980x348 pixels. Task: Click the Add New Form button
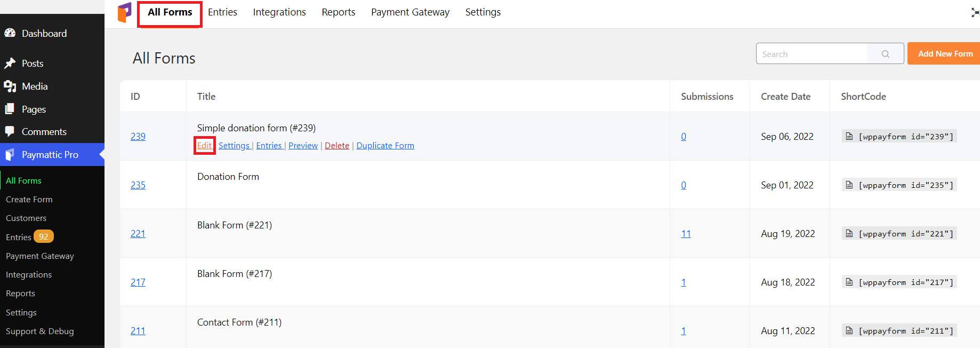coord(944,54)
